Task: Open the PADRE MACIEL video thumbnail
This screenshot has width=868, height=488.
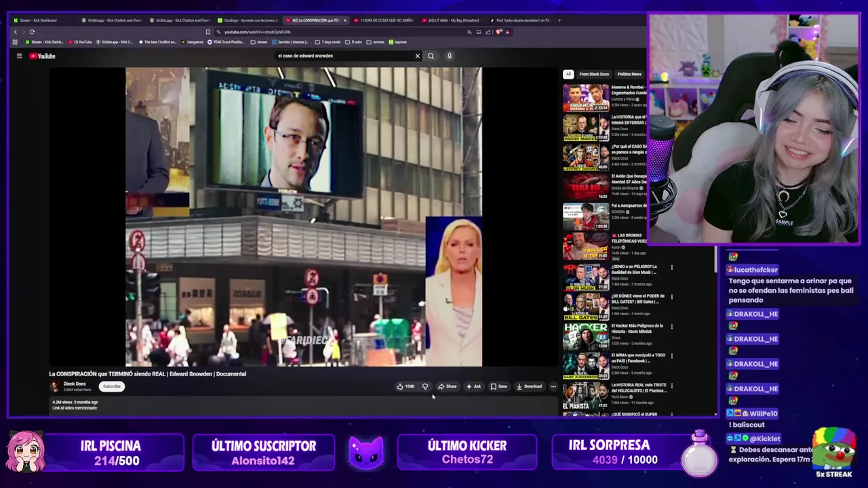Action: coord(586,127)
